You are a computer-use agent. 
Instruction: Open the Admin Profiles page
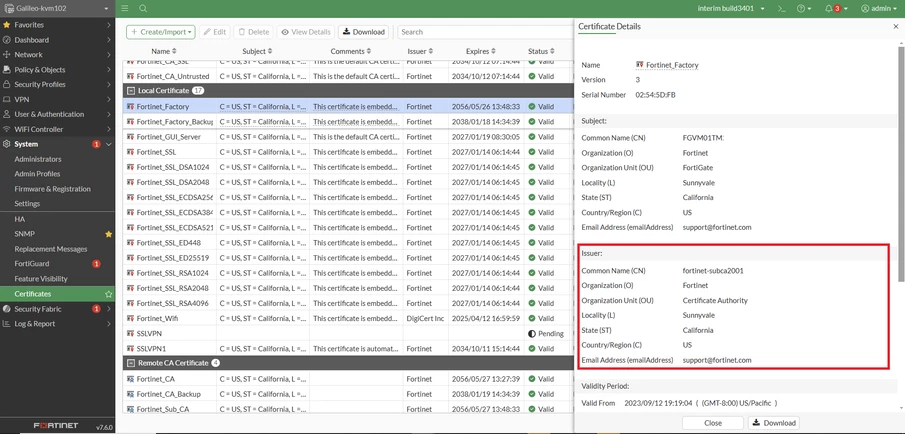tap(38, 174)
